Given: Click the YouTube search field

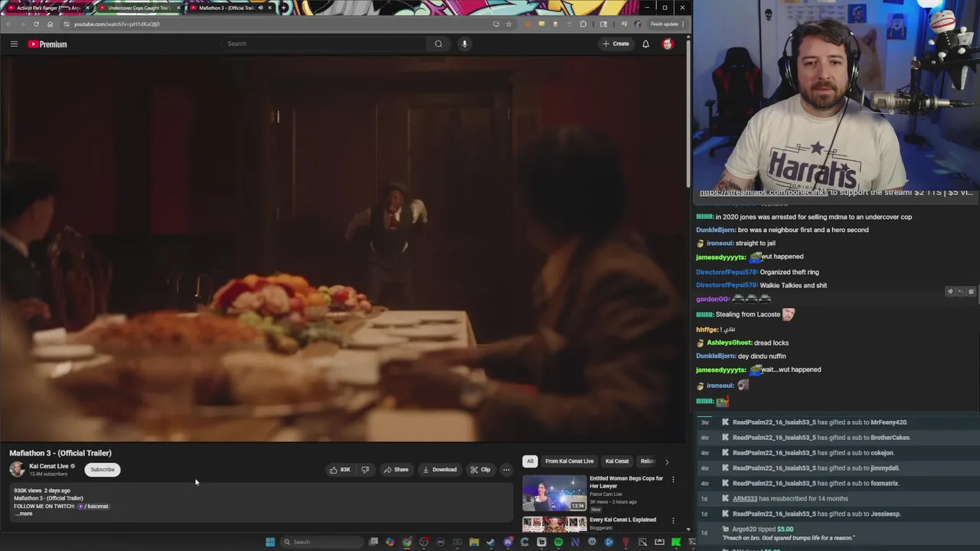Looking at the screenshot, I should 325,44.
